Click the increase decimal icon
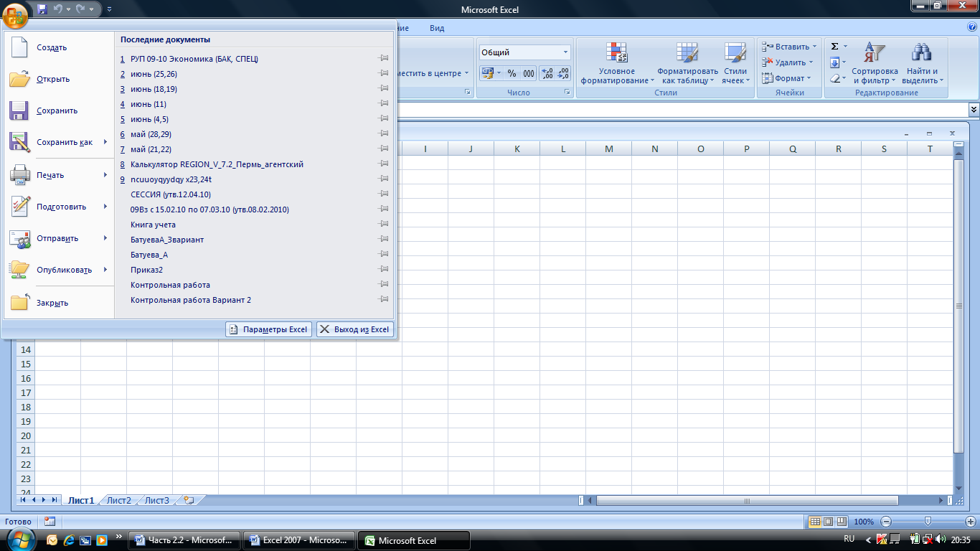The image size is (980, 551). point(547,73)
